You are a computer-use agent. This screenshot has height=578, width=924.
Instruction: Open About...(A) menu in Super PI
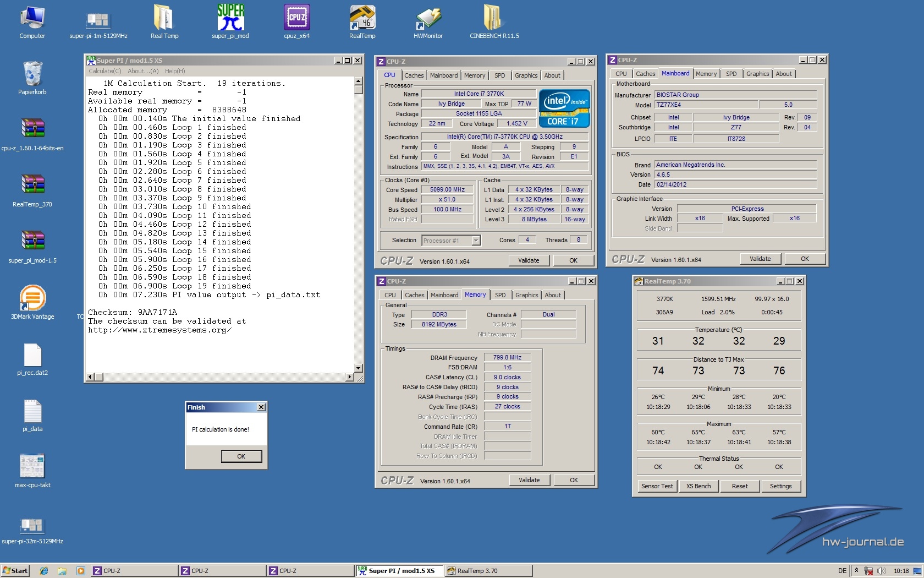click(143, 71)
